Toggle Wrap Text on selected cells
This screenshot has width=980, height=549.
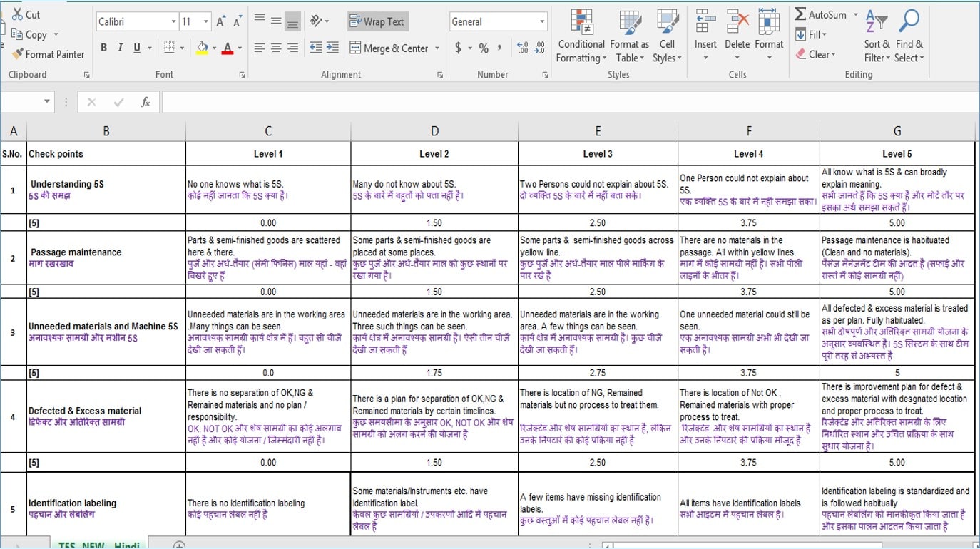click(377, 21)
